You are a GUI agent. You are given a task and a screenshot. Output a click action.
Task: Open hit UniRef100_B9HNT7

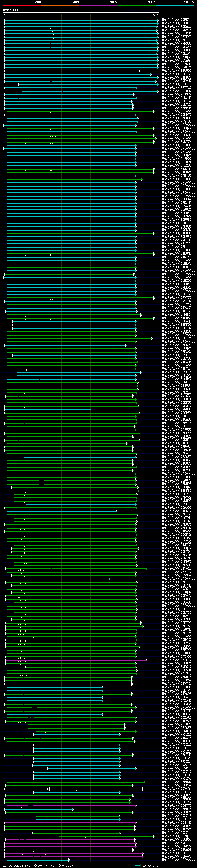pos(177,23)
